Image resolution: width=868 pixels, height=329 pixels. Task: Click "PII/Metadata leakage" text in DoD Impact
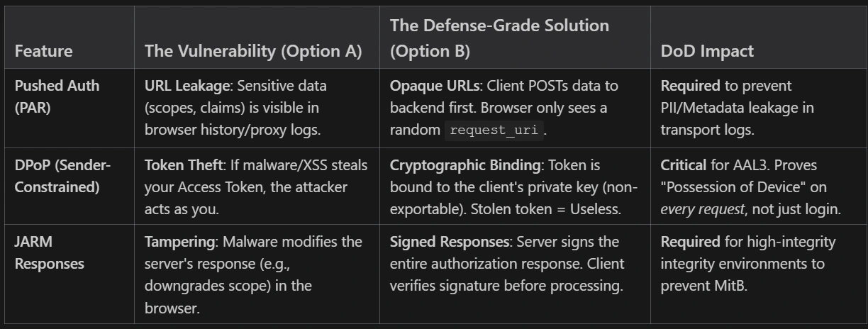point(738,108)
